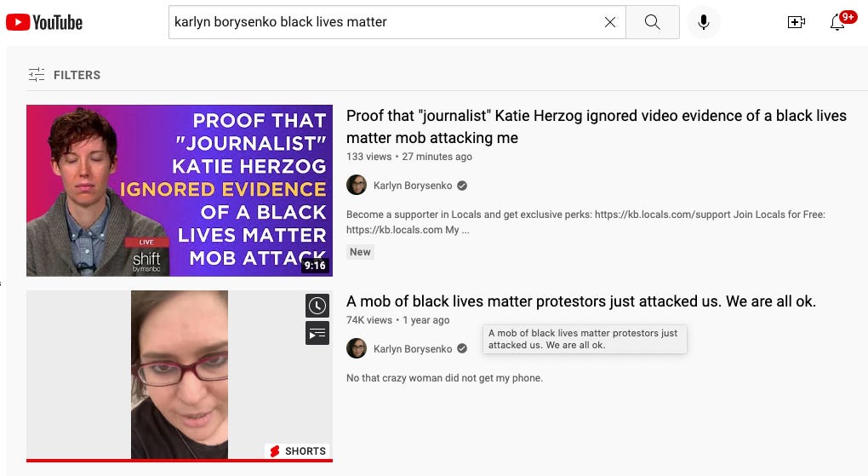Open the FILTERS options
Image resolution: width=868 pixels, height=476 pixels.
(x=64, y=75)
